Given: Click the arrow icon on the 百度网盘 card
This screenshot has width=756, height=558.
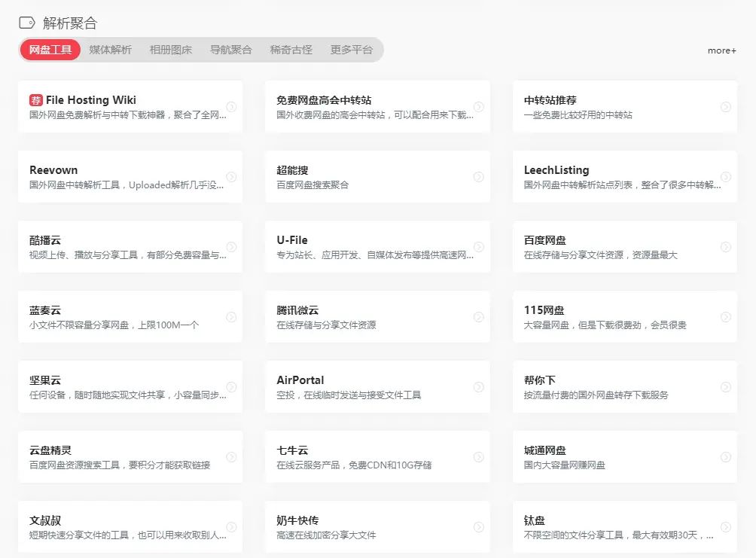Looking at the screenshot, I should [725, 246].
